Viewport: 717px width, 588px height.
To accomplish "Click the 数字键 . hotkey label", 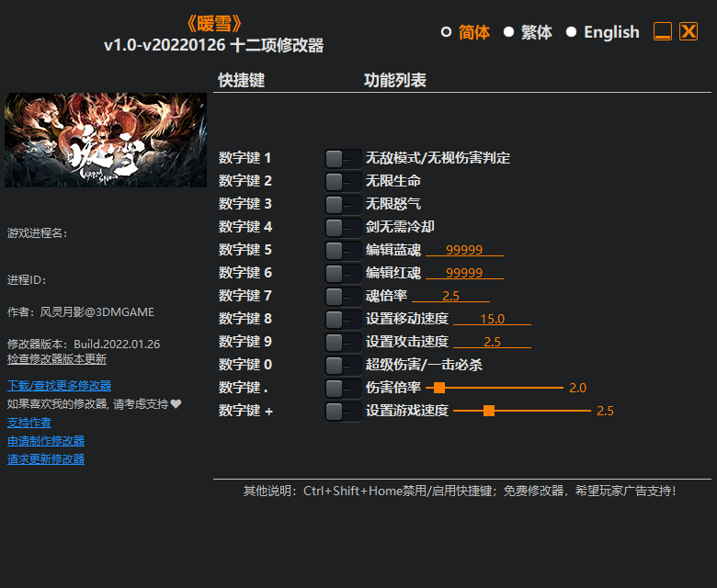I will (x=244, y=388).
